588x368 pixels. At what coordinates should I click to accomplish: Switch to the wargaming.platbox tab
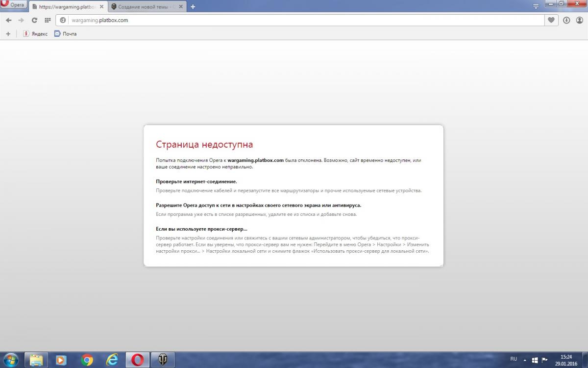pyautogui.click(x=68, y=7)
